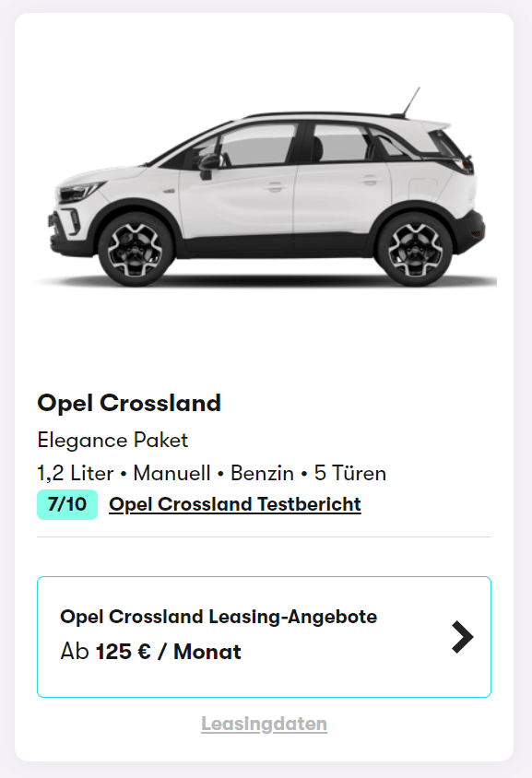
Task: Click the Benzin fuel type spec
Action: 262,473
